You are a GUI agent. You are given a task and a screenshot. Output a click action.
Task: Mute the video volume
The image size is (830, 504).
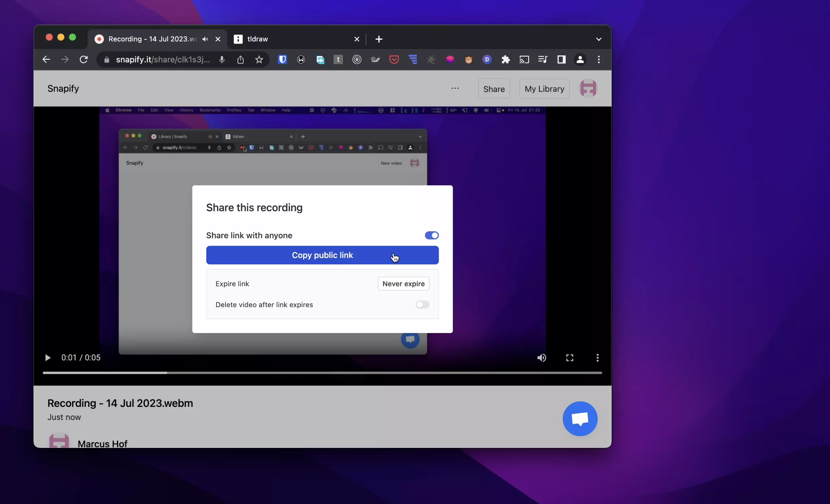click(x=542, y=357)
